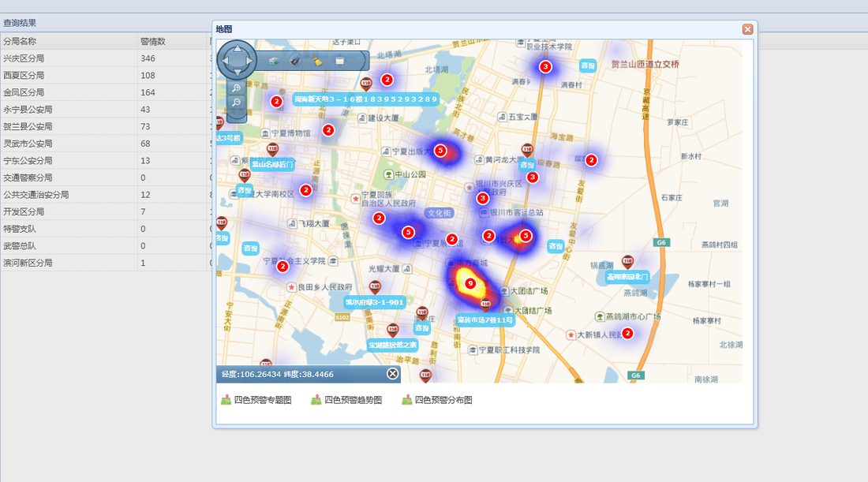Select the 兴庆区分局 row
The height and width of the screenshot is (482, 868).
click(105, 58)
